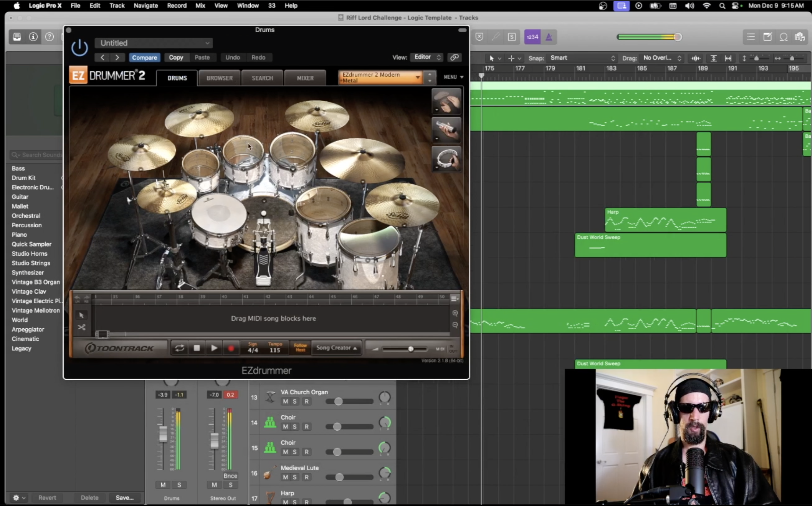The image size is (812, 506).
Task: Select the arrow tool in song track
Action: coord(81,315)
